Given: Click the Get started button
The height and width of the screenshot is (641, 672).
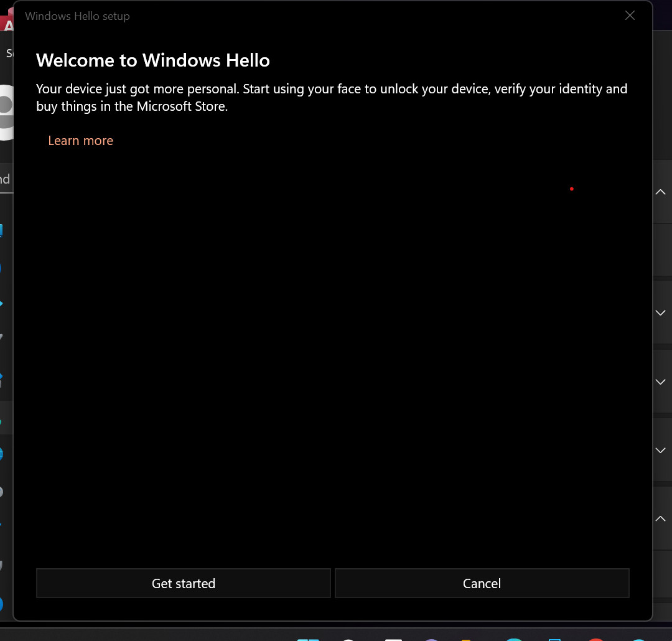Looking at the screenshot, I should point(184,583).
